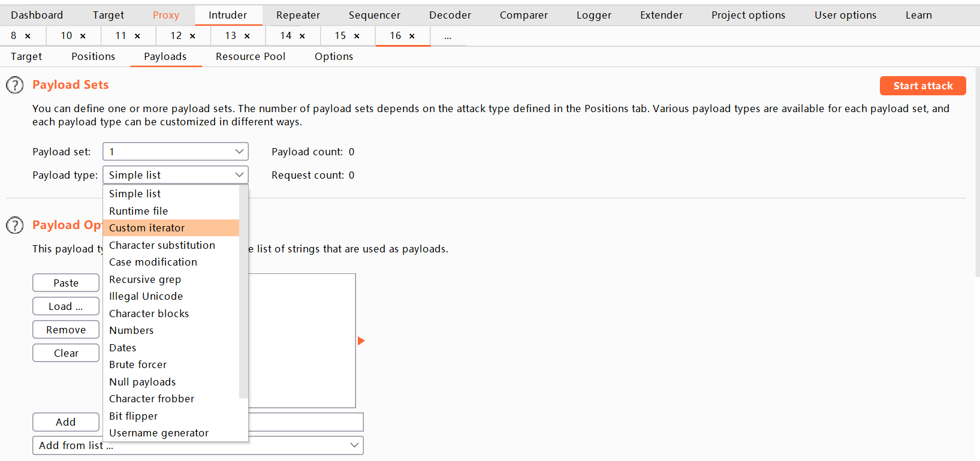Click the payload type list scrollbar
980x461 pixels.
click(243, 292)
